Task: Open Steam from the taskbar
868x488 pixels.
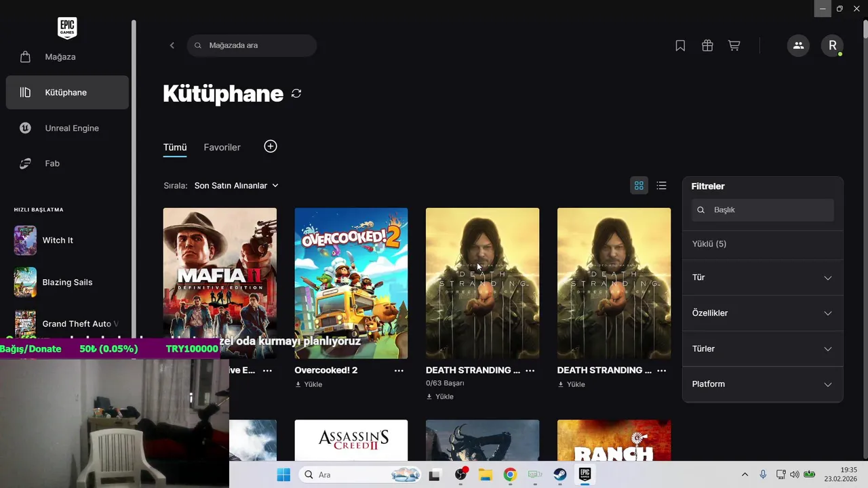Action: pos(560,474)
